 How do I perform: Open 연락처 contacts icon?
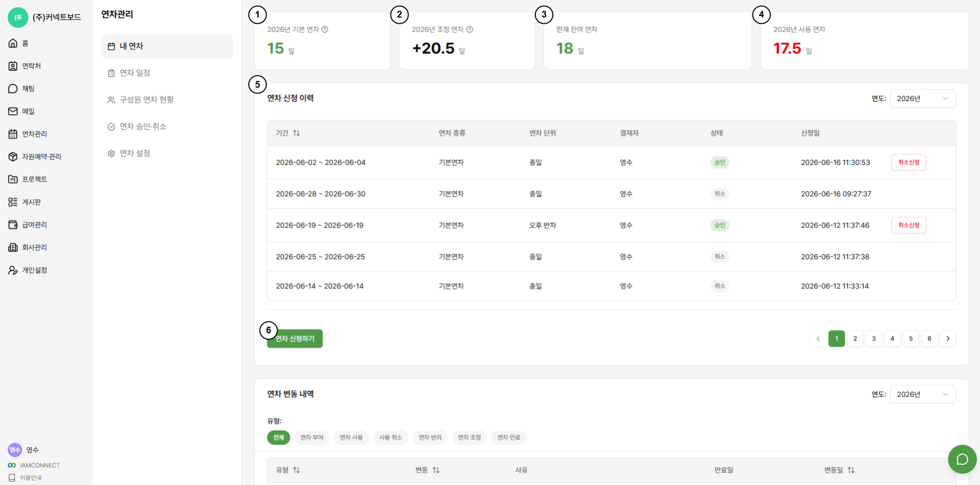point(13,66)
